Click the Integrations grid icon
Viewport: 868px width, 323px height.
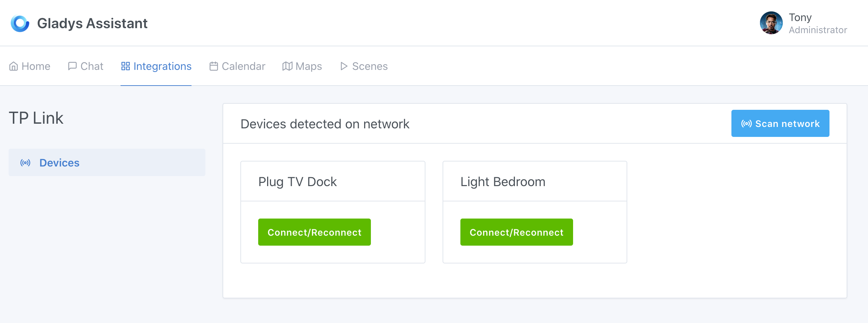125,66
